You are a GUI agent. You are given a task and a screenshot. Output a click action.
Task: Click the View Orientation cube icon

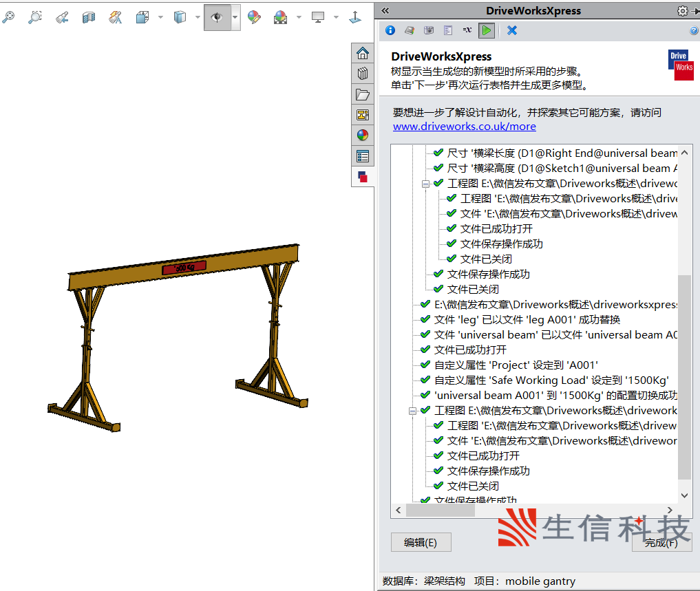[142, 17]
